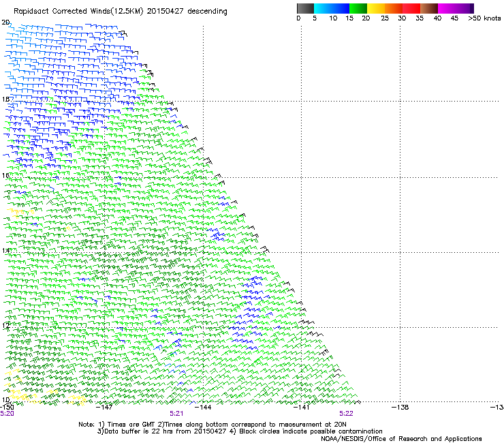Click the chart title 'Rapidsact Corrected Winds(12.5KM) 20150427 descending'
Viewport: 504px width, 443px height.
[x=121, y=11]
